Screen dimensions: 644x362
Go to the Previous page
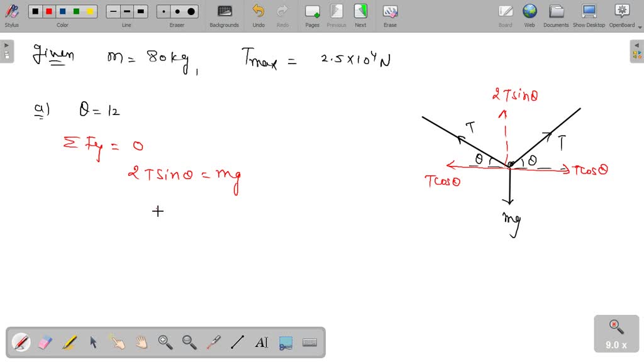(336, 16)
